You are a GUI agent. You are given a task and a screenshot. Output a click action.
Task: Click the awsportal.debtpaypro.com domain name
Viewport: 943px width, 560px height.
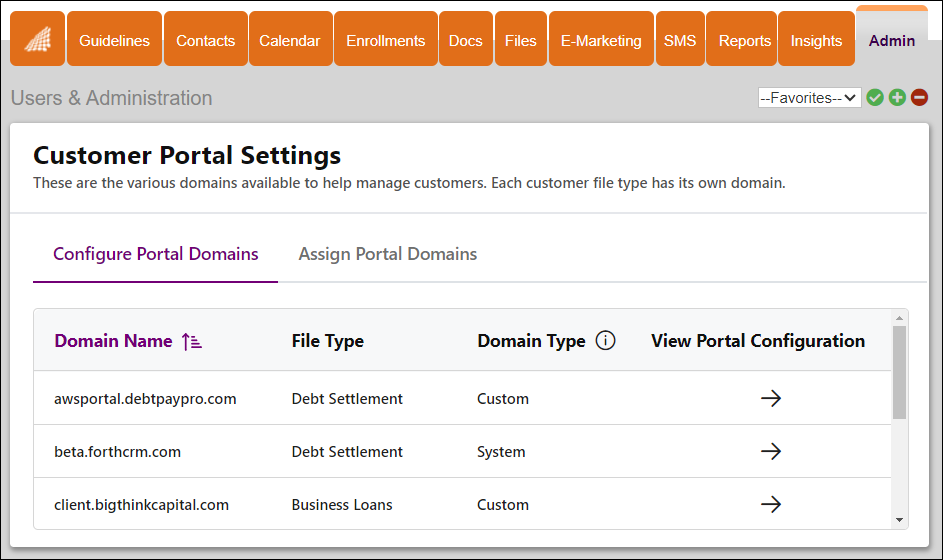(x=145, y=399)
